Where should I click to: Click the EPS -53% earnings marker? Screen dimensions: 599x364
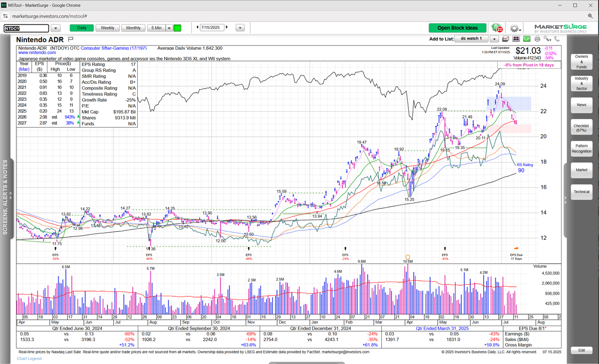tap(55, 254)
